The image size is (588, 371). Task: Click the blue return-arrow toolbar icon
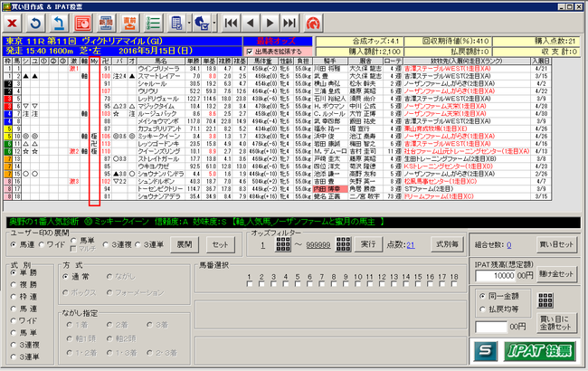(59, 24)
